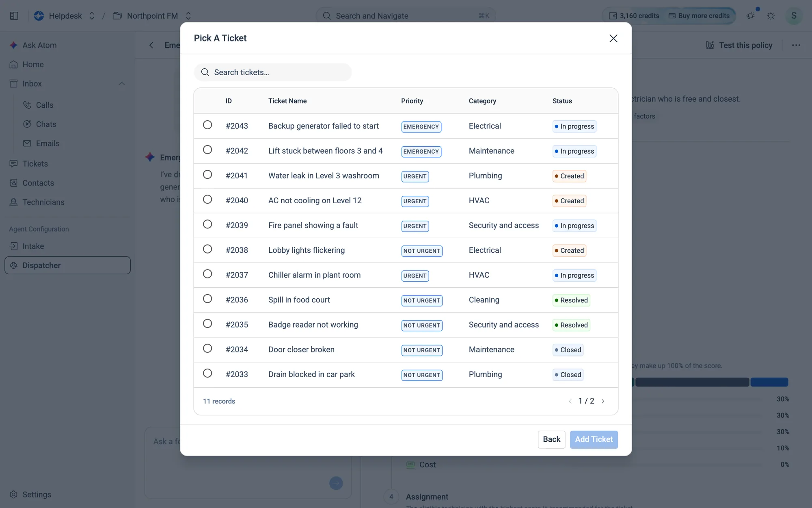Open the Tickets section
This screenshot has width=812, height=508.
click(x=35, y=163)
